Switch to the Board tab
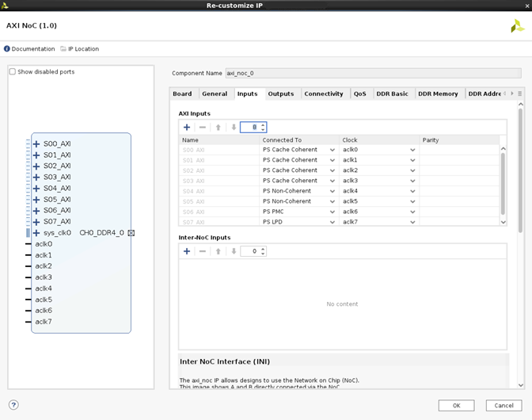The image size is (532, 420). pos(182,94)
